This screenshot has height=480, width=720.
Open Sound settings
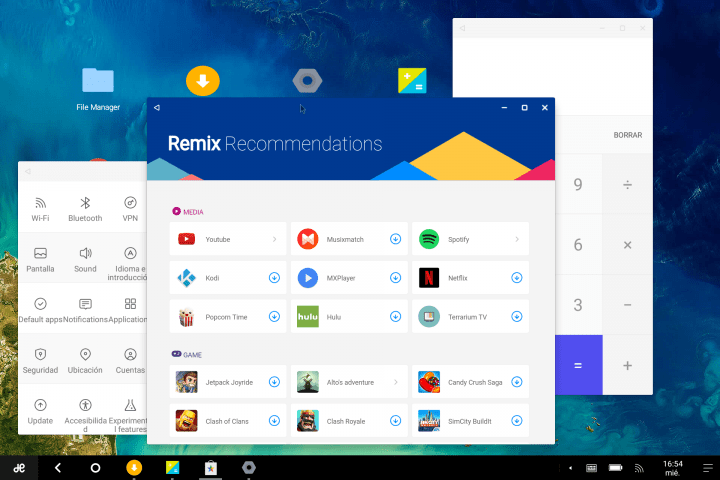point(85,260)
